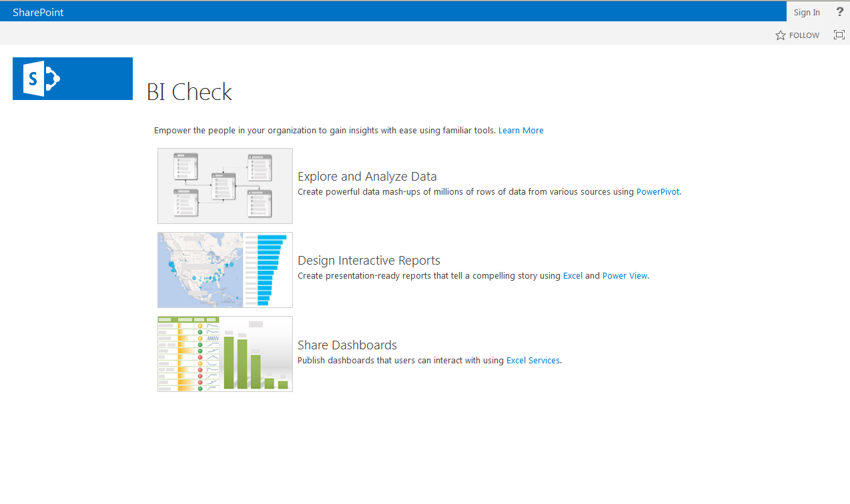Open the Power View link
850x504 pixels.
click(624, 275)
